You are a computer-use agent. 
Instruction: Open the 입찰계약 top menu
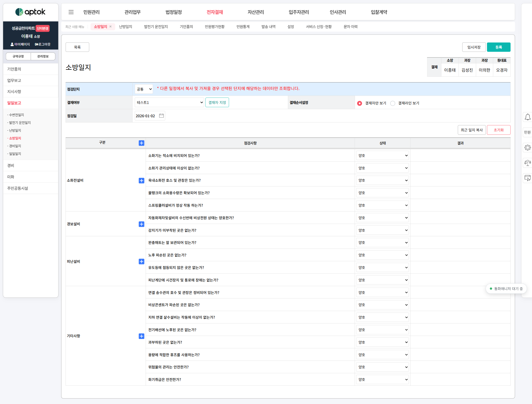click(x=379, y=12)
